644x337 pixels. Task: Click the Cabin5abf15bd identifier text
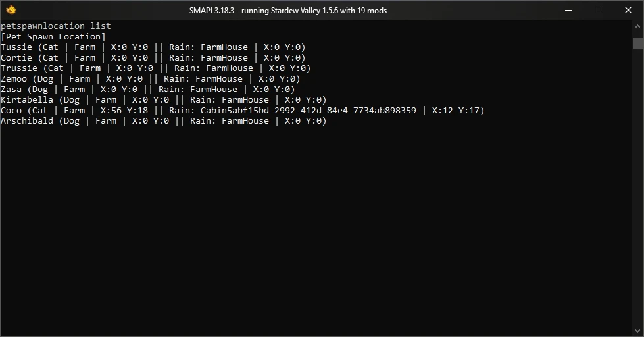(x=308, y=111)
